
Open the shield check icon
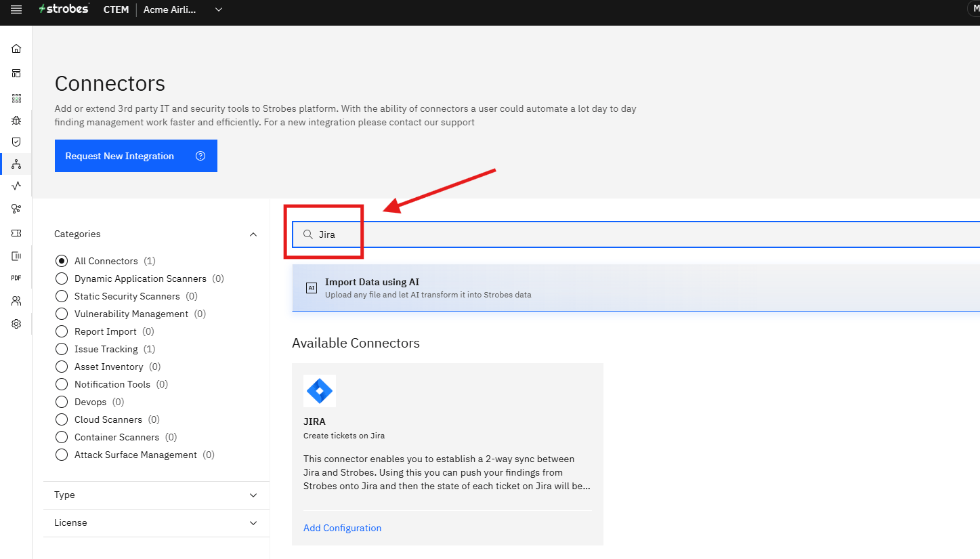(x=16, y=142)
